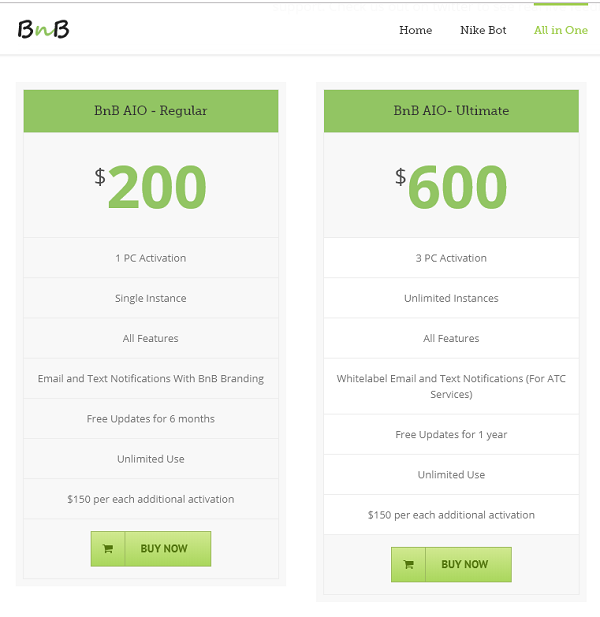Screen dimensions: 600x617
Task: Click cart icon on Regular plan button
Action: click(107, 548)
